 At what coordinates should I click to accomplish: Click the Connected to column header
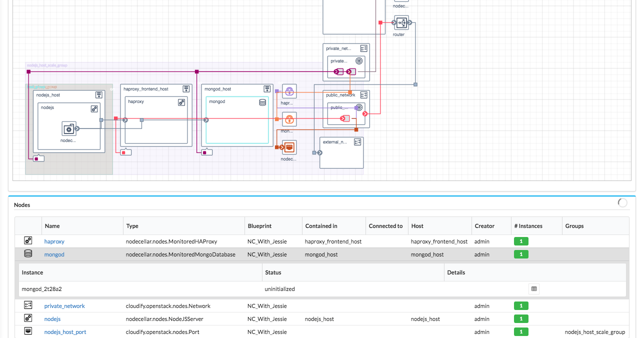tap(387, 226)
